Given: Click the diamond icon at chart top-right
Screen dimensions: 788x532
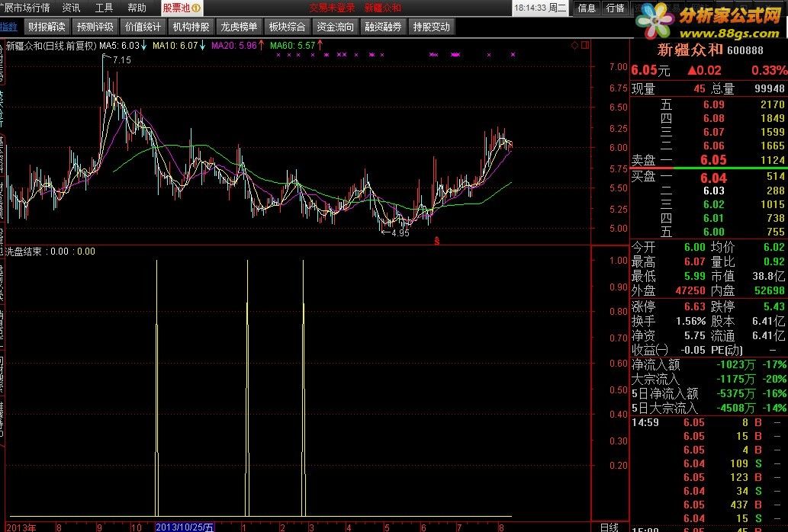Looking at the screenshot, I should coord(574,45).
